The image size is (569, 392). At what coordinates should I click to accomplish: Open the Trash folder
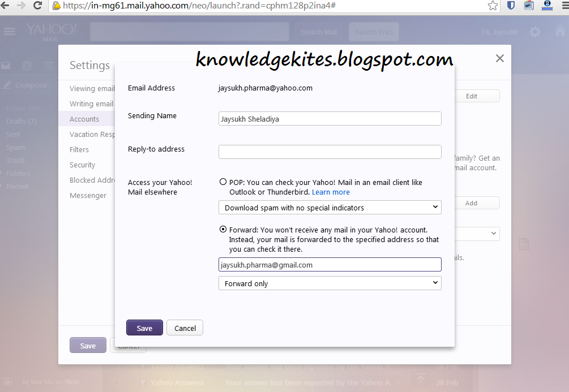[x=15, y=160]
